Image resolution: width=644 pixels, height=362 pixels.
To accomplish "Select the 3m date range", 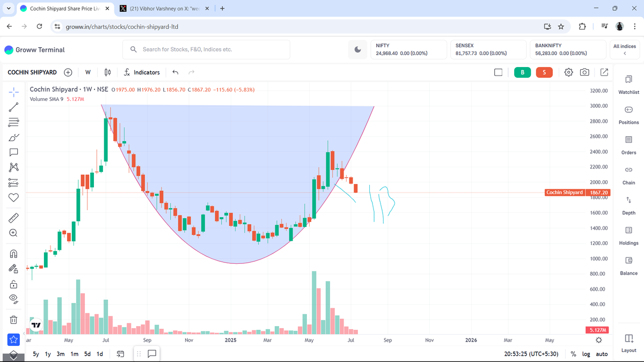I will pos(61,354).
